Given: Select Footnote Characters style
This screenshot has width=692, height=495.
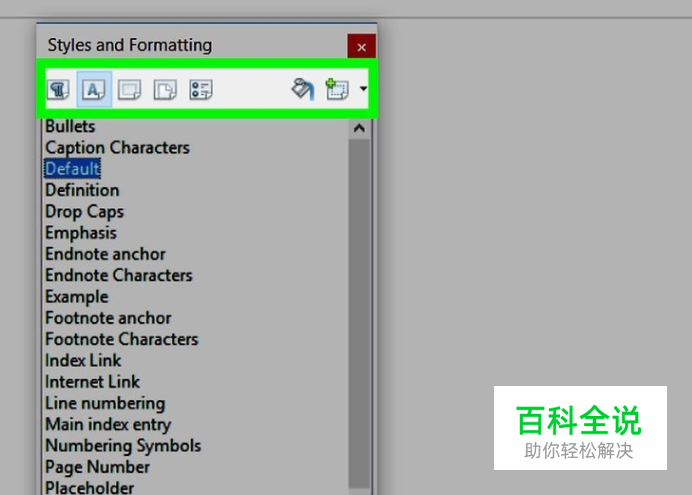Looking at the screenshot, I should [122, 339].
